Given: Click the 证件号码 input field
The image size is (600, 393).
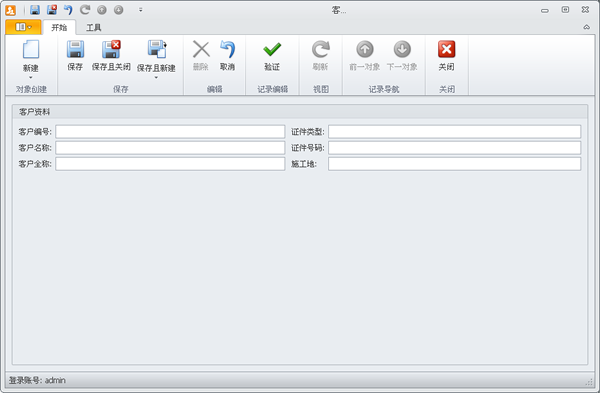Looking at the screenshot, I should point(455,148).
